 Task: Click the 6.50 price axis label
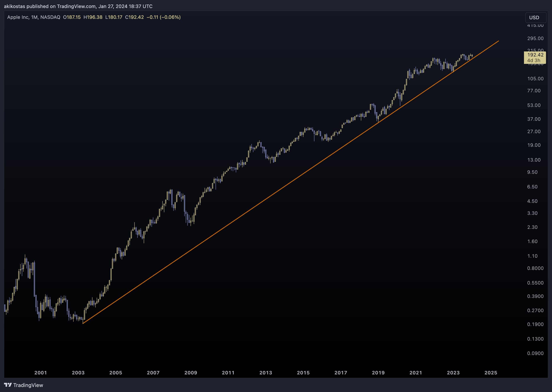tap(532, 187)
